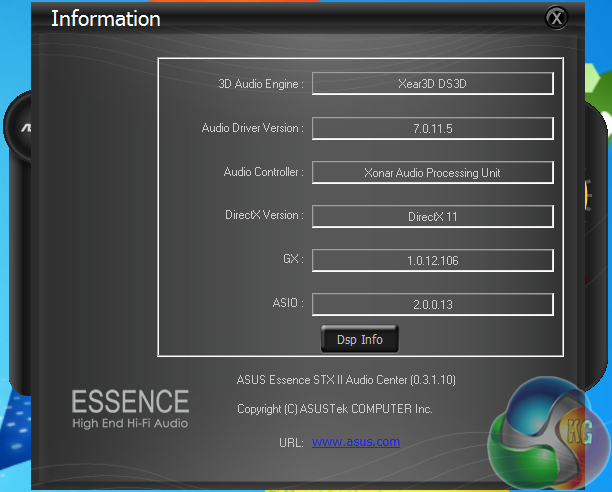Click the ASIO label
The width and height of the screenshot is (612, 492).
[x=288, y=303]
